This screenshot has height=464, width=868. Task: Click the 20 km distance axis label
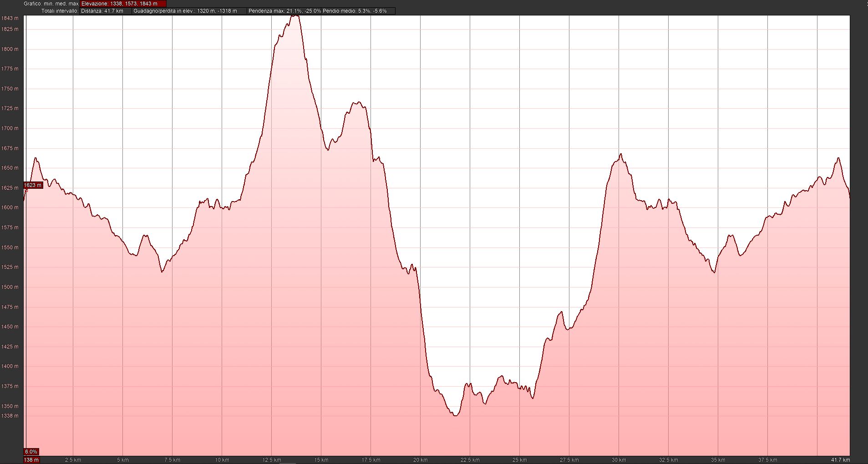420,460
